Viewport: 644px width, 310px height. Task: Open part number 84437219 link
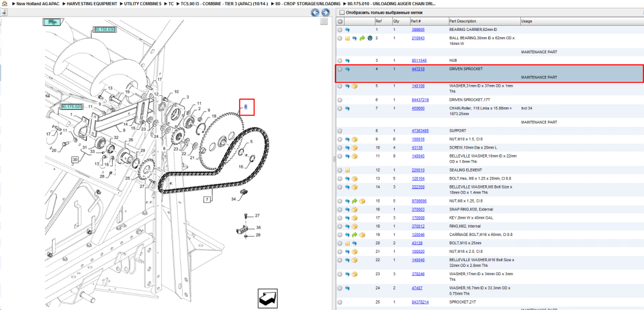point(420,100)
